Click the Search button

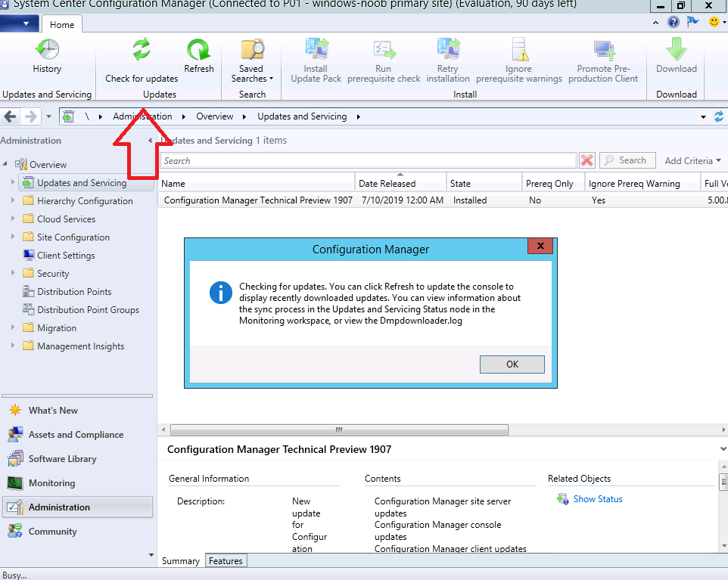click(627, 160)
